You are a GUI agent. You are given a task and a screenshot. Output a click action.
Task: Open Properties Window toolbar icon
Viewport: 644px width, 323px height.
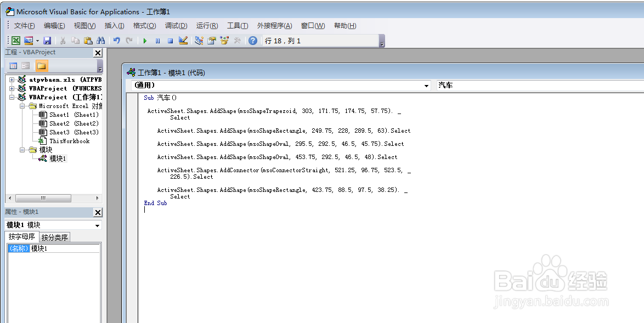(212, 41)
